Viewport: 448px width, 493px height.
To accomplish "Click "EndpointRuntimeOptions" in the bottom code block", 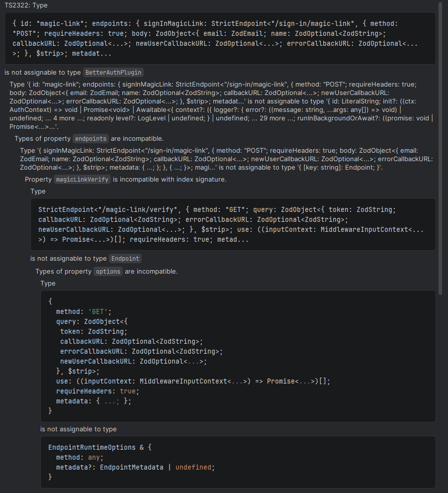I will (x=92, y=447).
